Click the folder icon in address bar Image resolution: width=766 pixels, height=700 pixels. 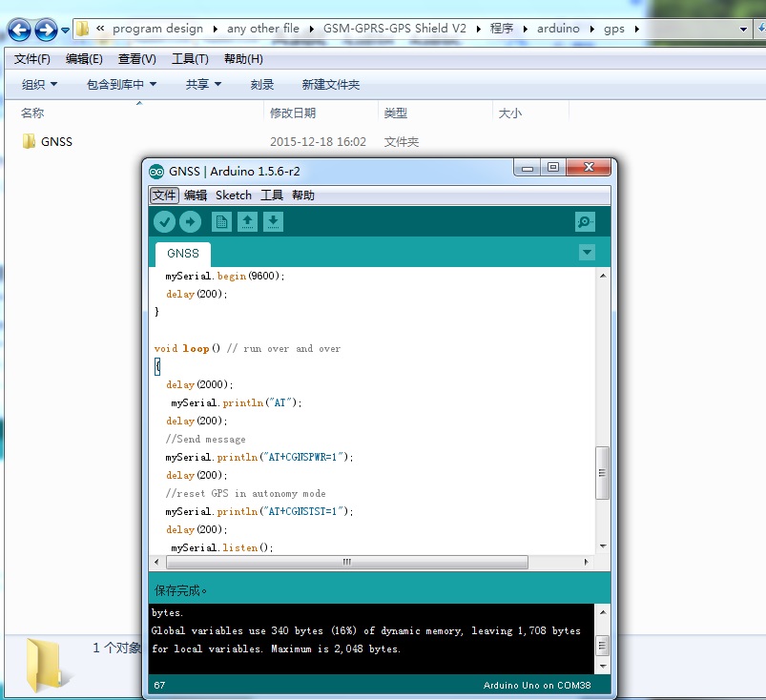tap(83, 29)
